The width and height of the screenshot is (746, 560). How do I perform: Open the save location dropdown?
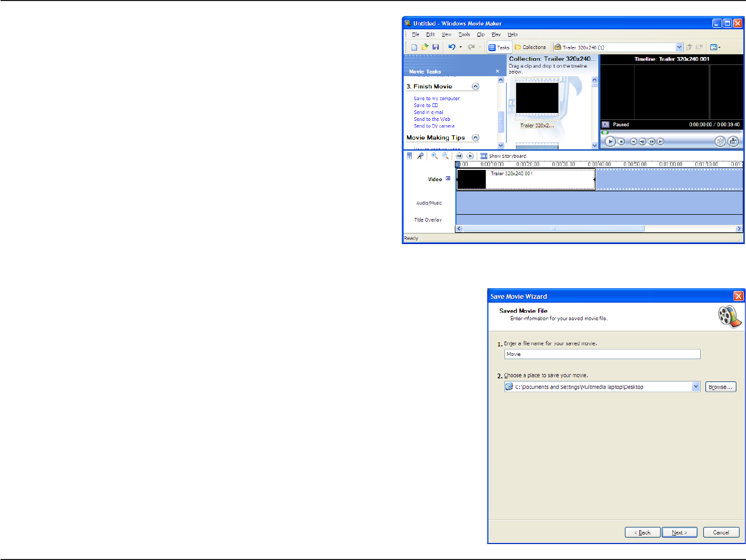tap(696, 387)
